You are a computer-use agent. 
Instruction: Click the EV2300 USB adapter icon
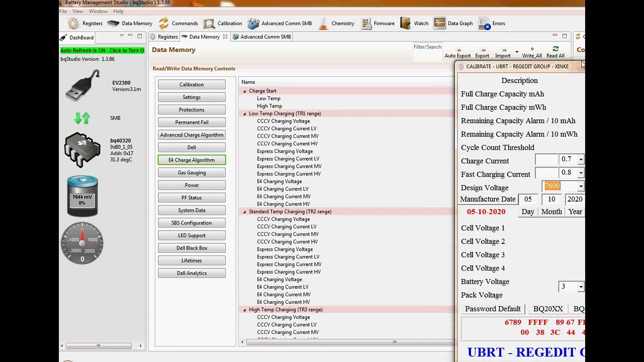point(83,85)
